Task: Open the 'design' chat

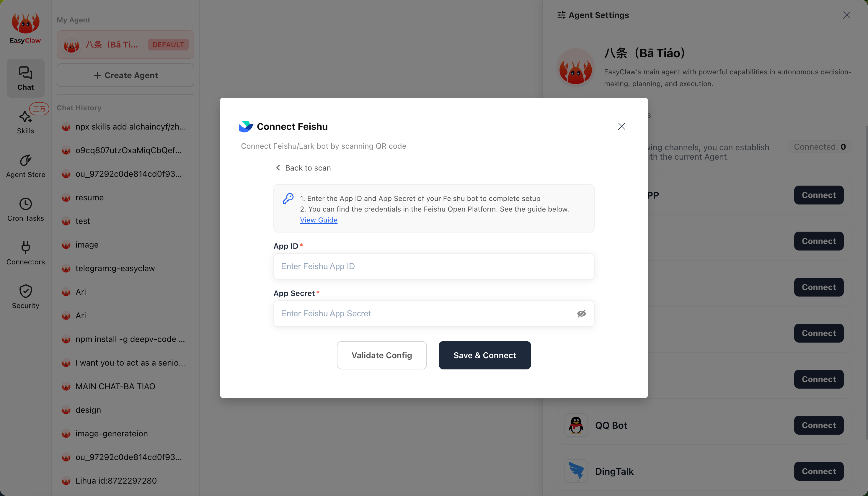Action: [125, 410]
